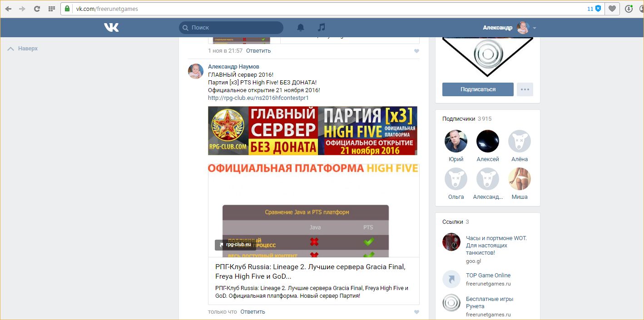Click the TOP Game Online arrow icon
644x320 pixels.
click(451, 279)
